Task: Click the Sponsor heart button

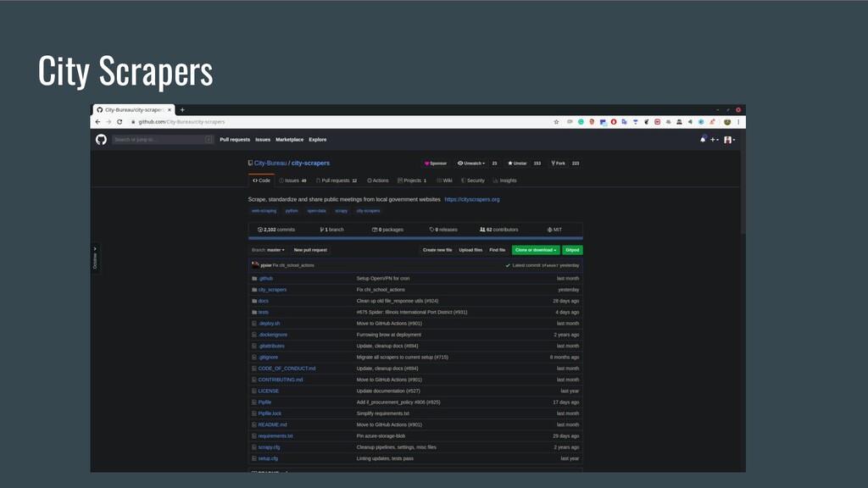Action: pyautogui.click(x=436, y=164)
